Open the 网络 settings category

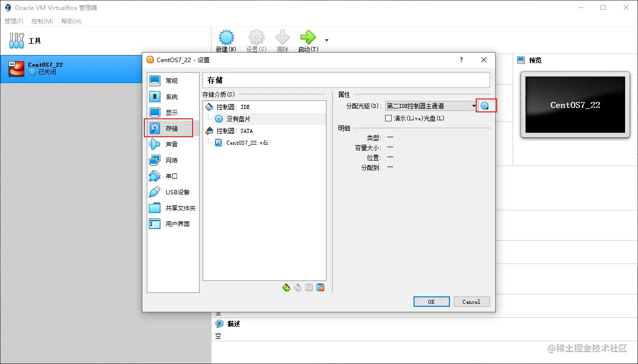[x=173, y=160]
